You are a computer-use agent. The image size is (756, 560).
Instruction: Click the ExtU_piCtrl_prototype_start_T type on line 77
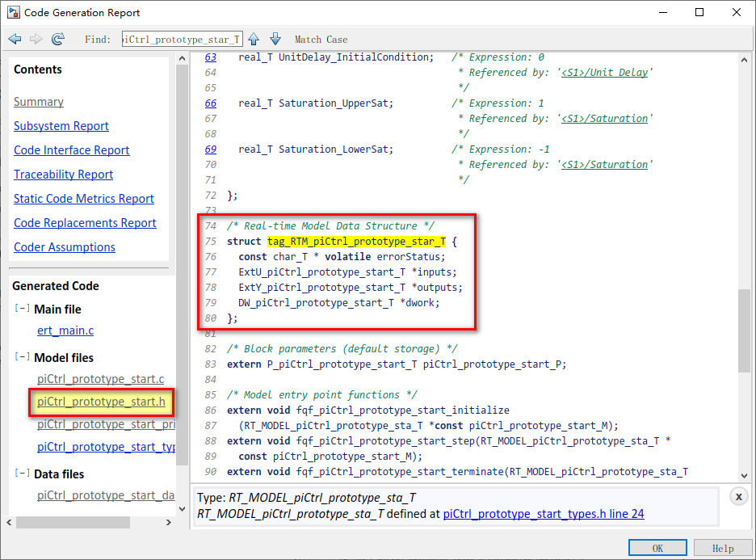point(321,272)
